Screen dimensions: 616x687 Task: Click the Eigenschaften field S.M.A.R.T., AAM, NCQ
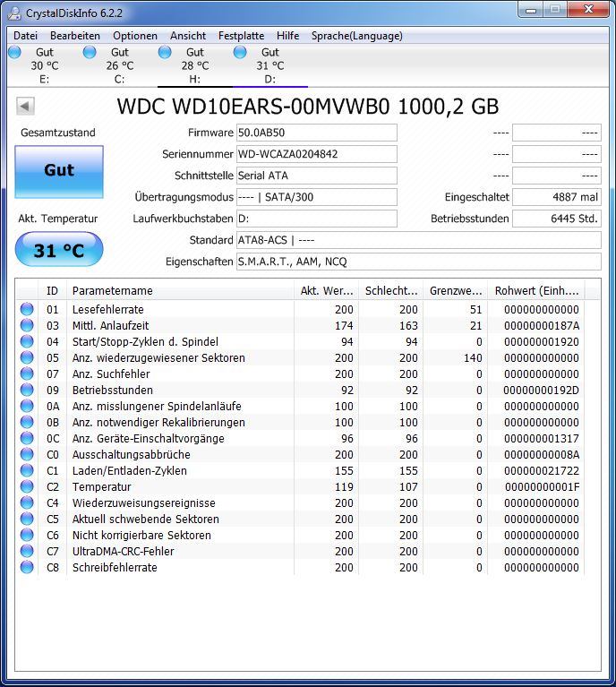[x=419, y=262]
